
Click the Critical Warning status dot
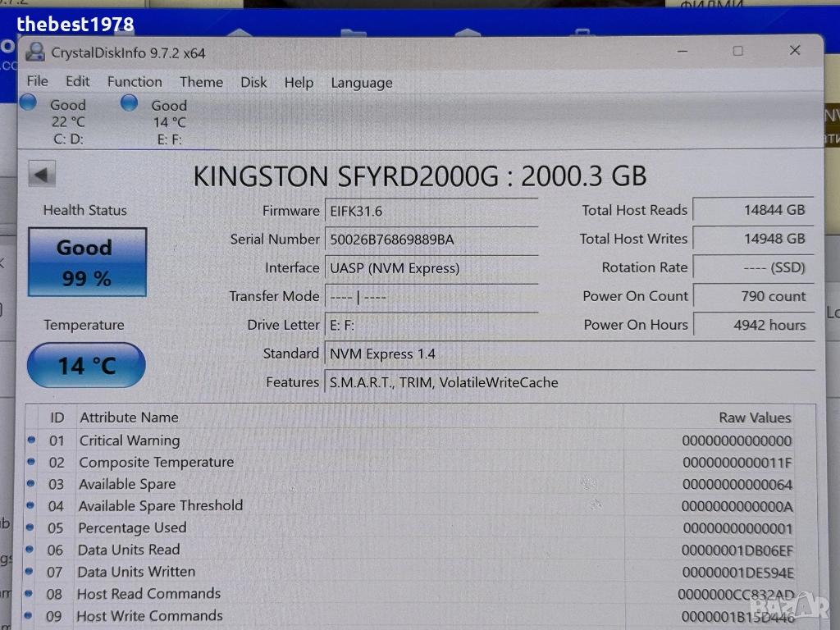[x=32, y=441]
